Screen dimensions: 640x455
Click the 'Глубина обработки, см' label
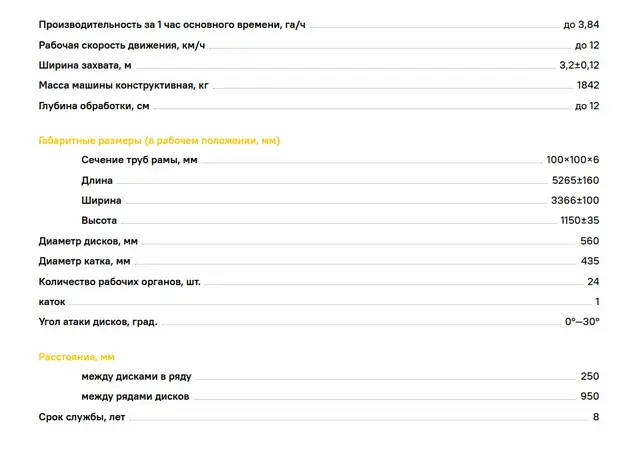pyautogui.click(x=94, y=106)
